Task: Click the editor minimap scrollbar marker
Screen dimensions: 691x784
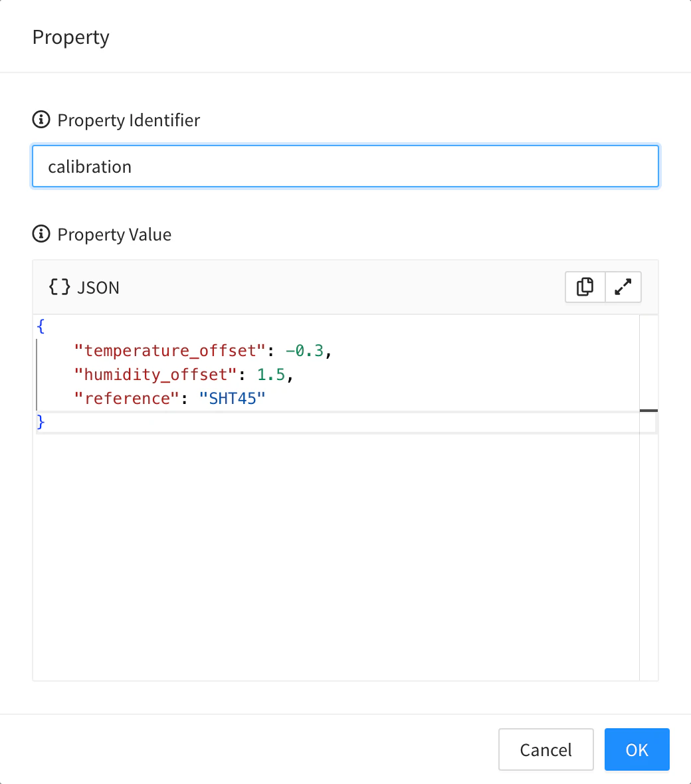Action: pos(648,411)
